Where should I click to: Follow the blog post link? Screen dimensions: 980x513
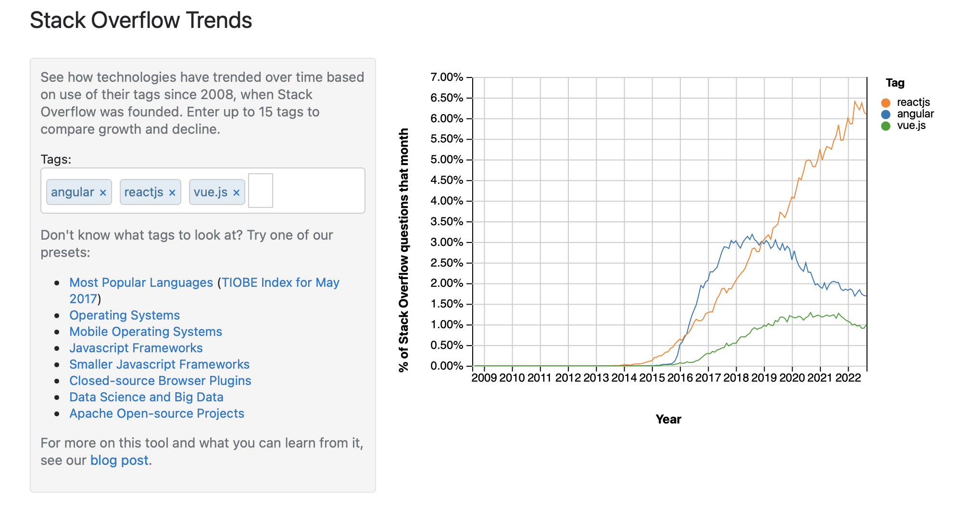[x=119, y=460]
